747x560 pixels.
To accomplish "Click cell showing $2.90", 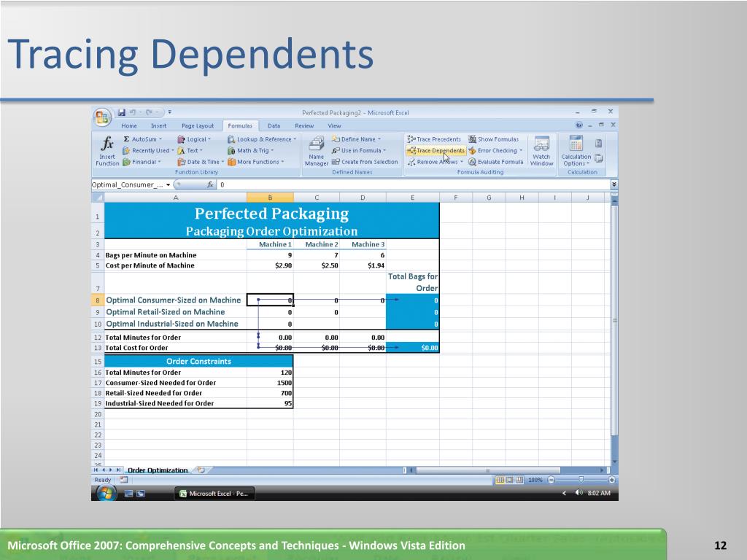I will (270, 265).
